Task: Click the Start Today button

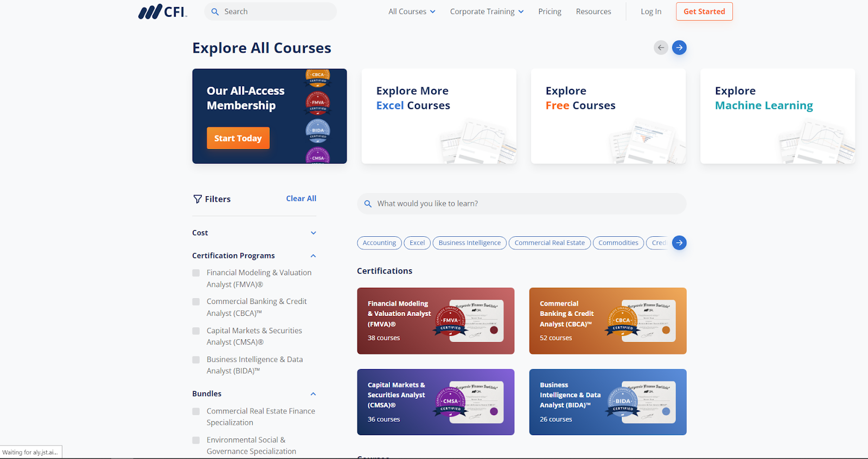Action: pos(238,138)
